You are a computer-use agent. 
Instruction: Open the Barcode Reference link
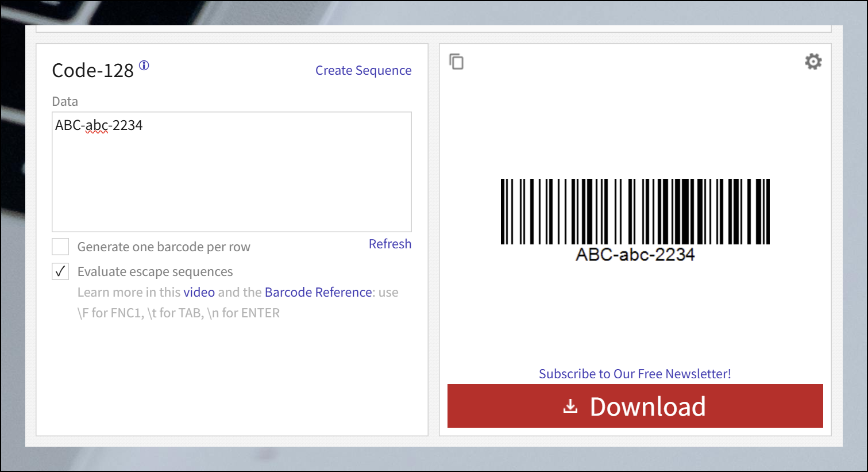click(x=319, y=292)
